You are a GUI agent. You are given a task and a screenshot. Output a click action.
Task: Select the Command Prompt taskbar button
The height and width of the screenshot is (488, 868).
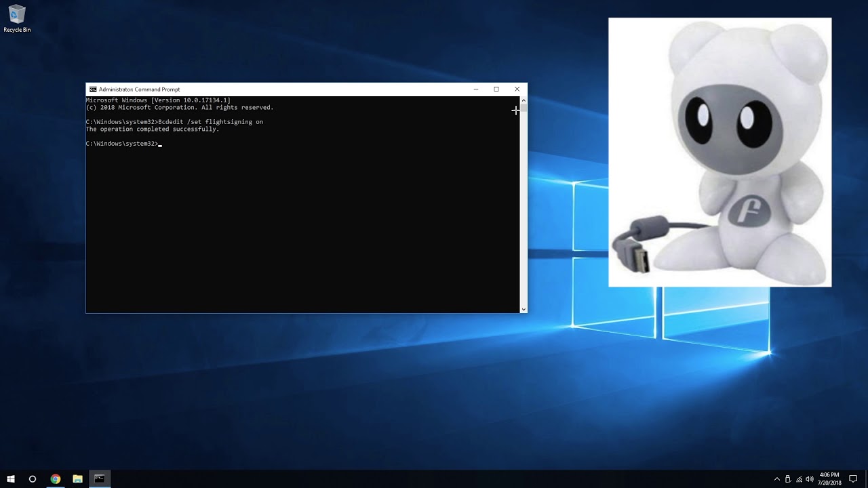tap(100, 479)
